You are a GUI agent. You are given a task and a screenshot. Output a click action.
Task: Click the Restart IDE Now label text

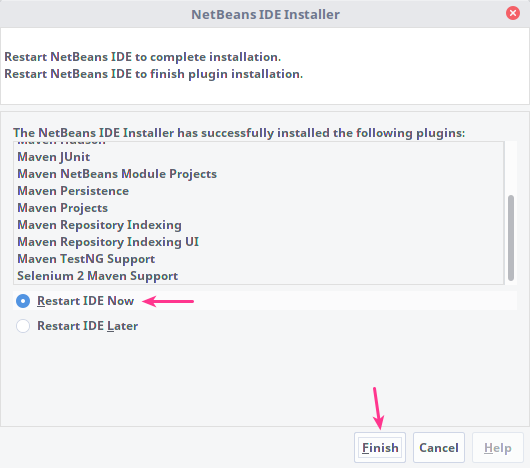86,301
